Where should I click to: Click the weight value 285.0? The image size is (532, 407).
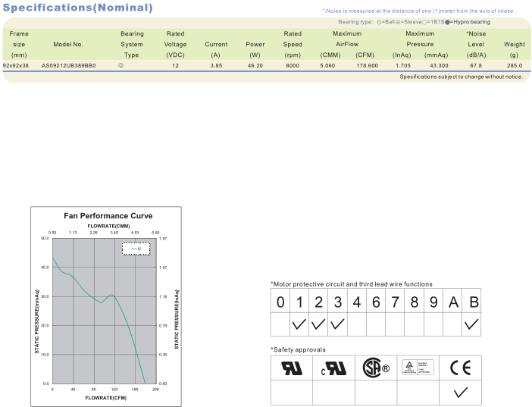(x=515, y=65)
